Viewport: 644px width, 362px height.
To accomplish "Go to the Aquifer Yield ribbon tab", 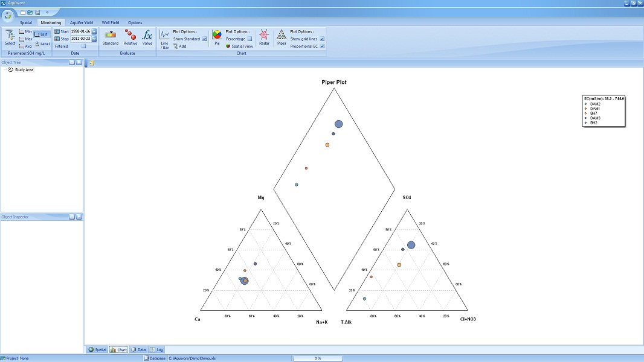I will tap(81, 23).
